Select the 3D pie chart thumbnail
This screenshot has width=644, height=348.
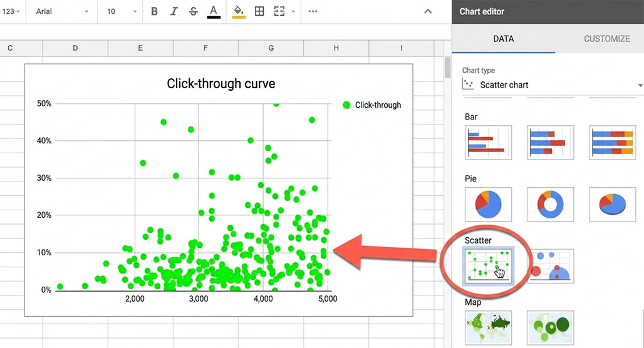pyautogui.click(x=613, y=205)
